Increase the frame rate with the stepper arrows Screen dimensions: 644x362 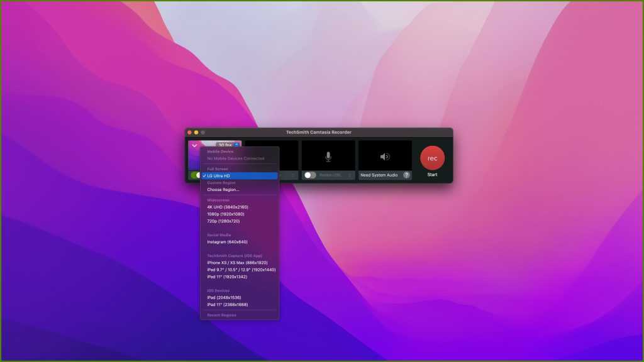[x=236, y=145]
